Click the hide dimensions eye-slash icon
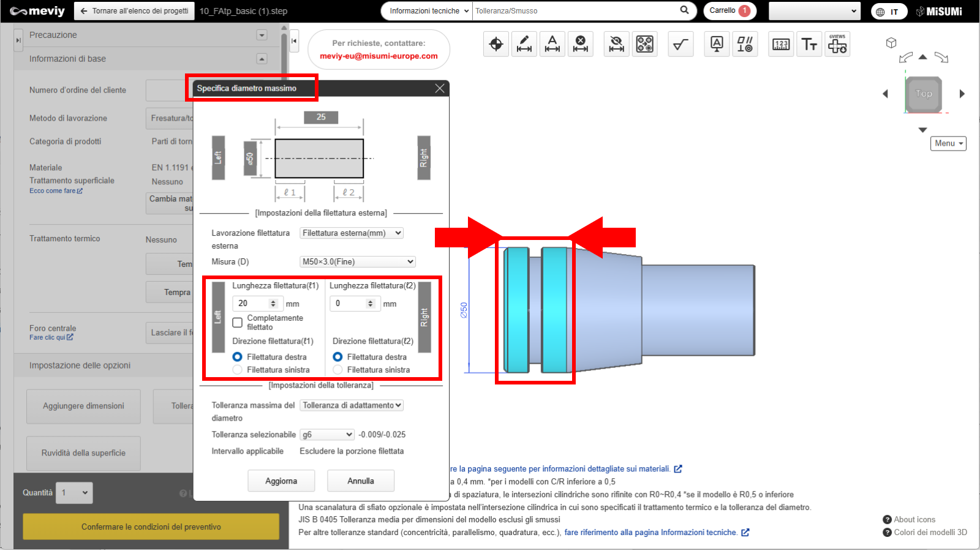 (x=616, y=44)
